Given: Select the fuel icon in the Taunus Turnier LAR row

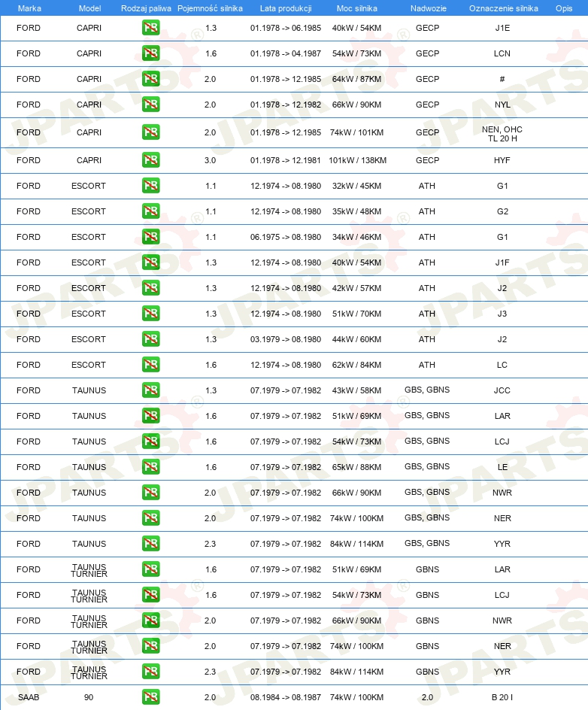Looking at the screenshot, I should coord(150,569).
